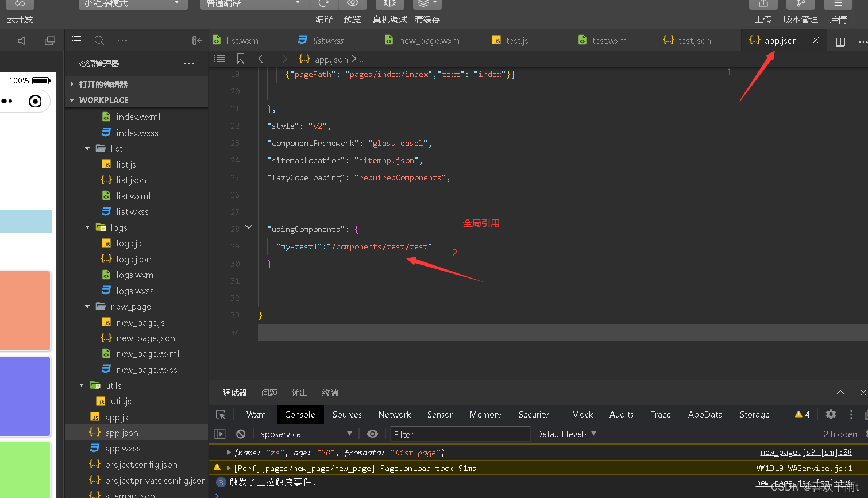The height and width of the screenshot is (498, 868).
Task: Click the 云开发 cloud development icon
Action: [20, 4]
